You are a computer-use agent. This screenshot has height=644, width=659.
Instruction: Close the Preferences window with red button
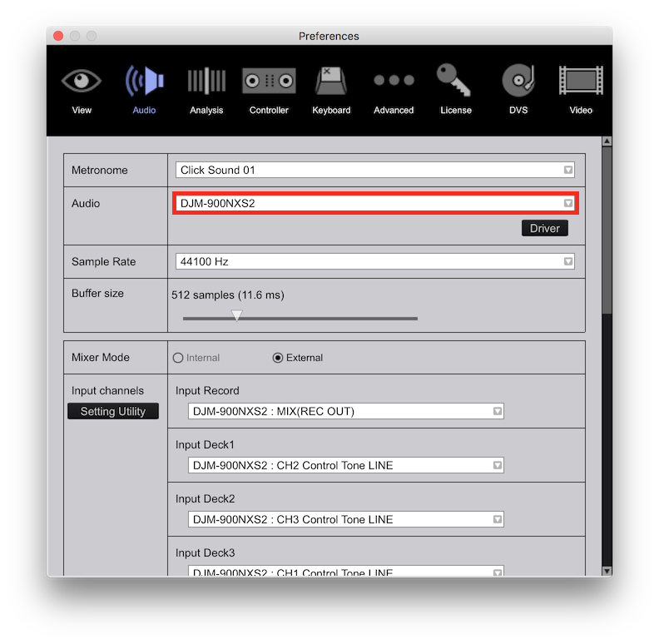(x=58, y=36)
